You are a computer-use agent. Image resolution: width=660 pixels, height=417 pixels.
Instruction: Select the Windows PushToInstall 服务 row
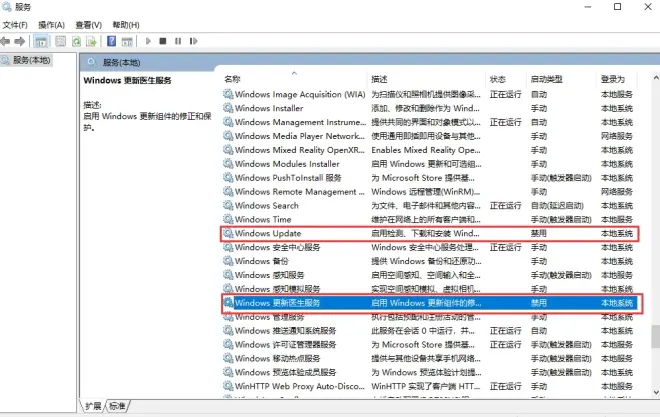coord(429,178)
